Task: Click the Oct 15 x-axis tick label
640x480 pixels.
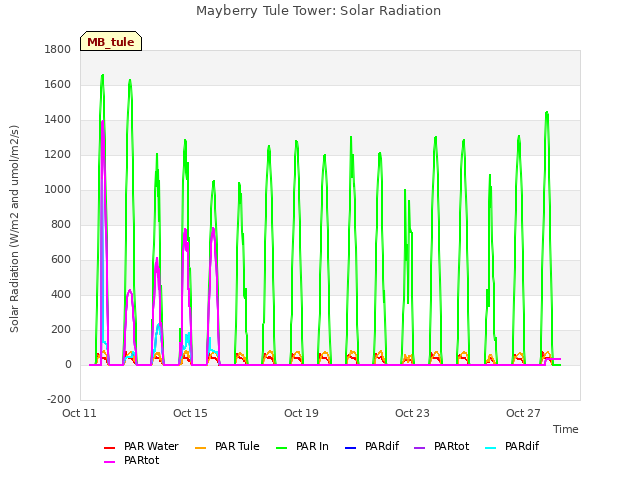Action: 190,413
